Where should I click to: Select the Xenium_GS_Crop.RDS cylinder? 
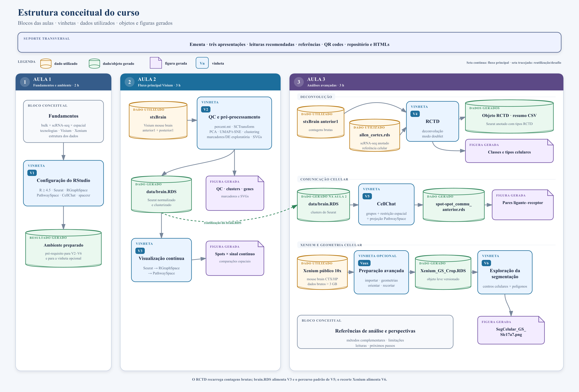[443, 272]
